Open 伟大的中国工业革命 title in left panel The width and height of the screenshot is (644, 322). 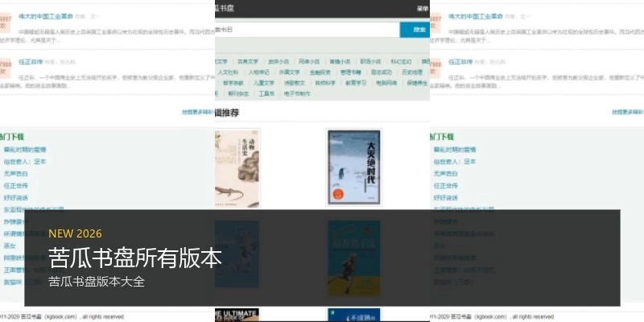coord(46,16)
